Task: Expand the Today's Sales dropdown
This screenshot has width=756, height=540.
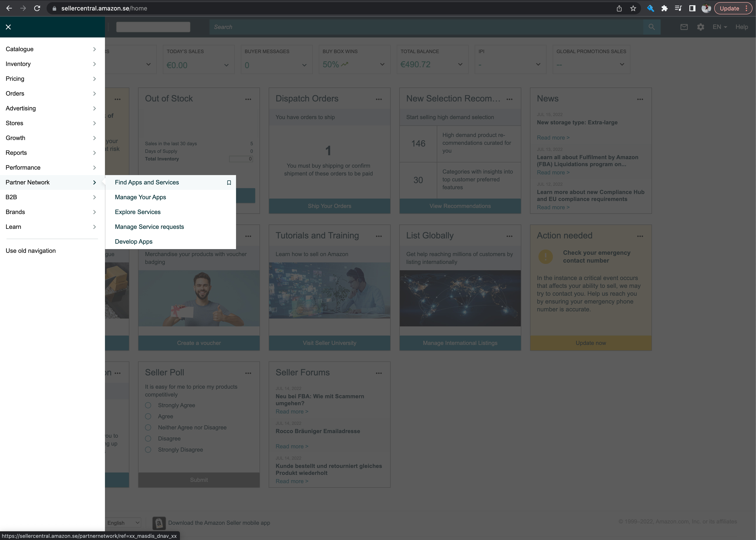Action: point(226,65)
